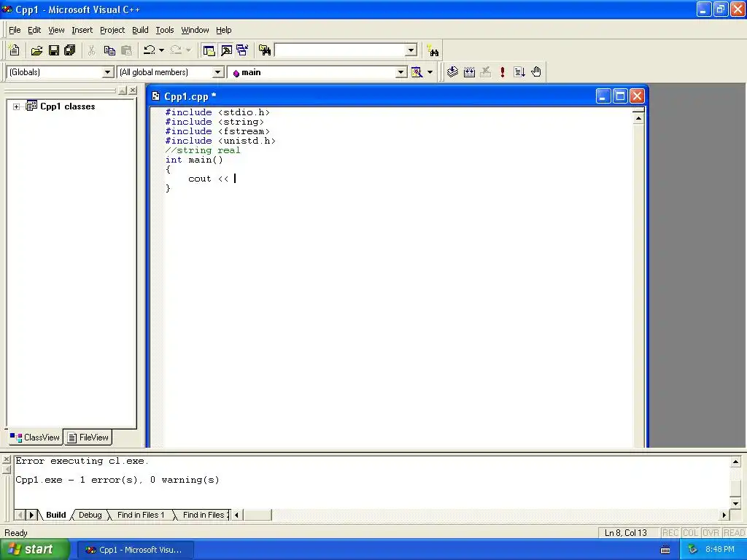Save the file with the floppy icon
This screenshot has width=747, height=560.
[54, 50]
